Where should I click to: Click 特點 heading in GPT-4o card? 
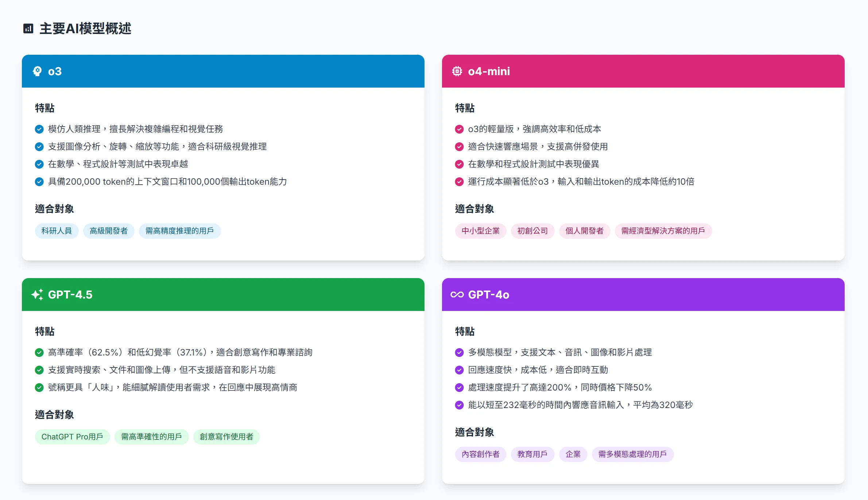coord(465,331)
